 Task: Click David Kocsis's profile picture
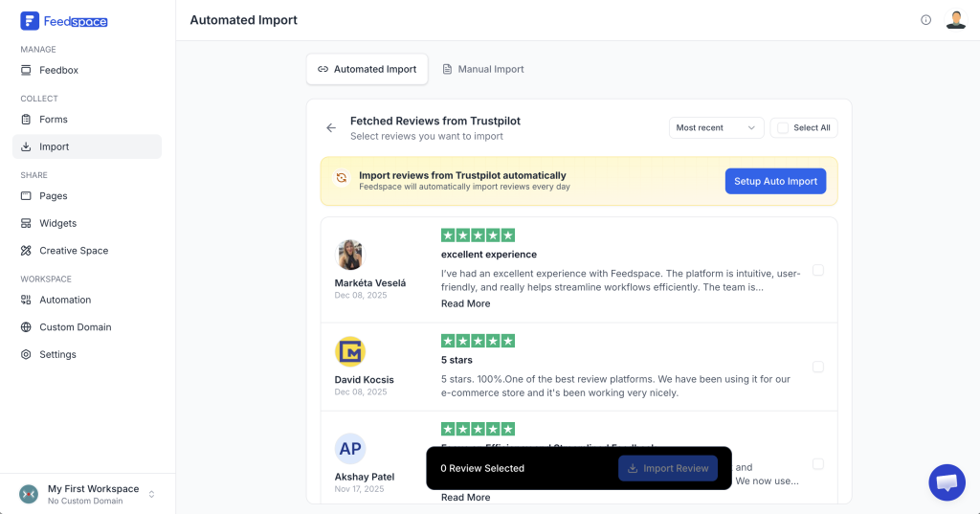coord(350,352)
